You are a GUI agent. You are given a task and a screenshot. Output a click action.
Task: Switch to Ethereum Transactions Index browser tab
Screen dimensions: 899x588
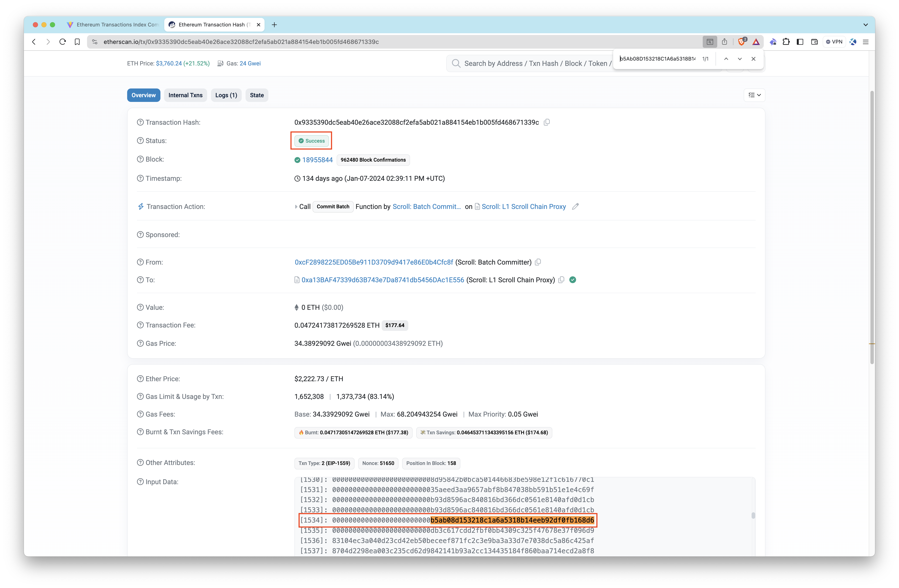pyautogui.click(x=113, y=25)
